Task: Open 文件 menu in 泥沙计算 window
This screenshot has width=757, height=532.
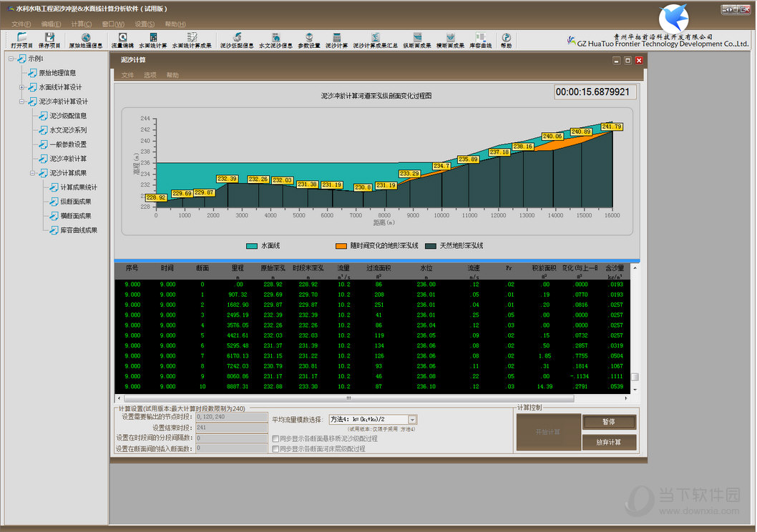Action: tap(127, 75)
